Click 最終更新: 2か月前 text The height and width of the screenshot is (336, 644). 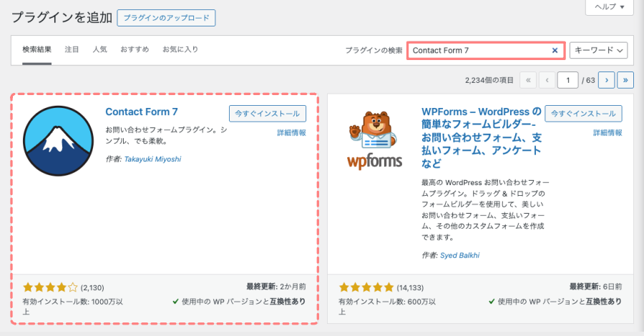(x=276, y=287)
